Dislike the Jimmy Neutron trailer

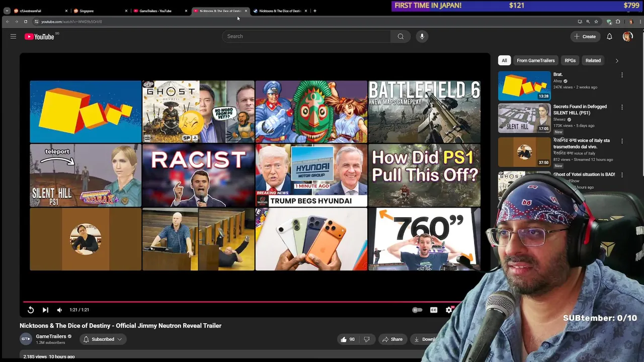click(x=367, y=339)
